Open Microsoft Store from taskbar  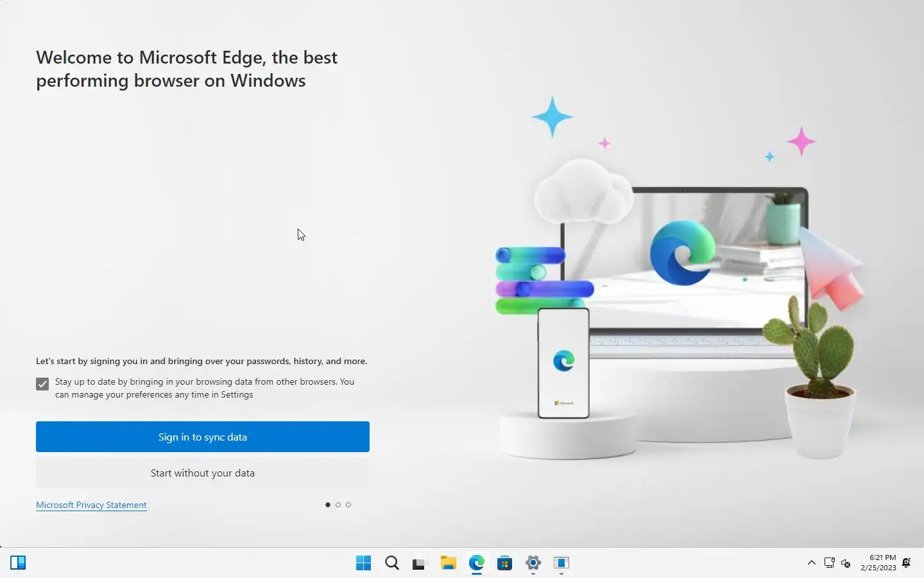pos(504,563)
